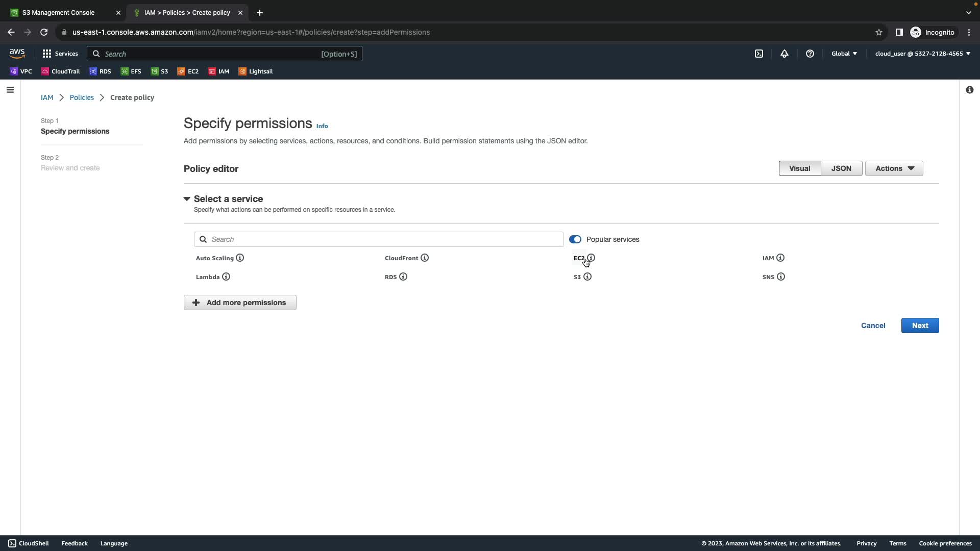Expand the Global region dropdown
This screenshot has width=980, height=551.
pyautogui.click(x=844, y=54)
